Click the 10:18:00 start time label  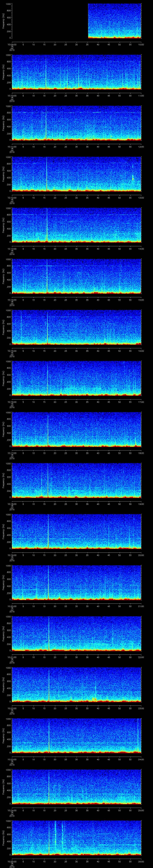(12, 504)
